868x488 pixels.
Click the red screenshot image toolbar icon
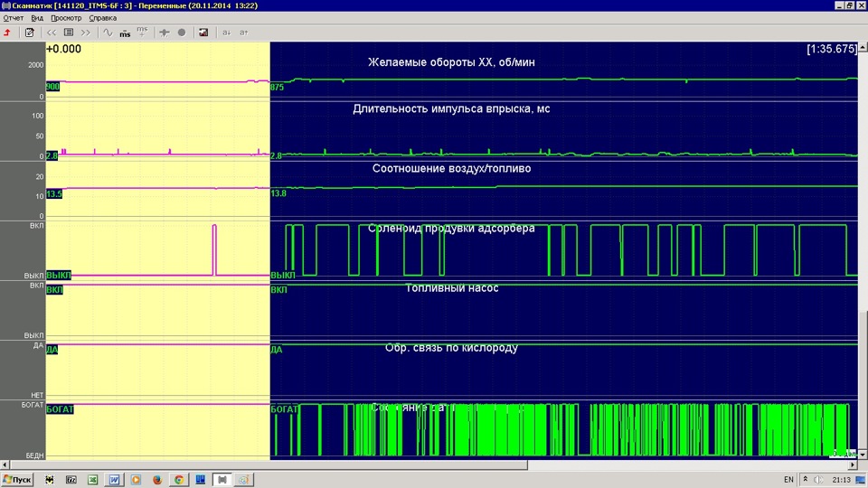click(x=203, y=33)
